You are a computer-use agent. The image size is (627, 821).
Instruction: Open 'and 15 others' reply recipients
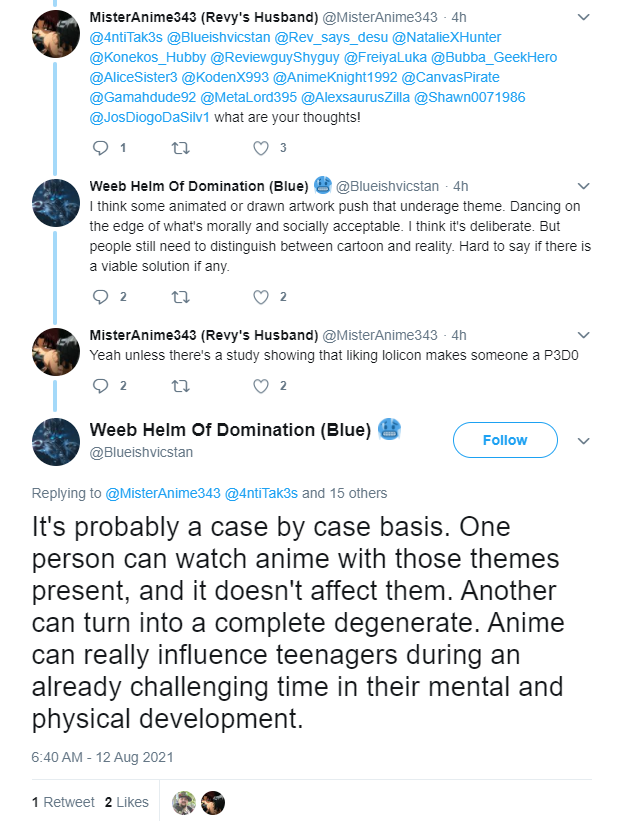coord(345,493)
